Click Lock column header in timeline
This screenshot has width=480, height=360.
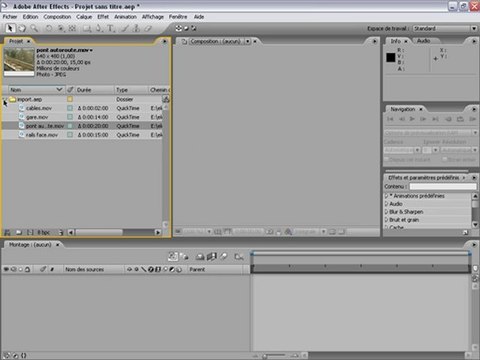tap(27, 269)
